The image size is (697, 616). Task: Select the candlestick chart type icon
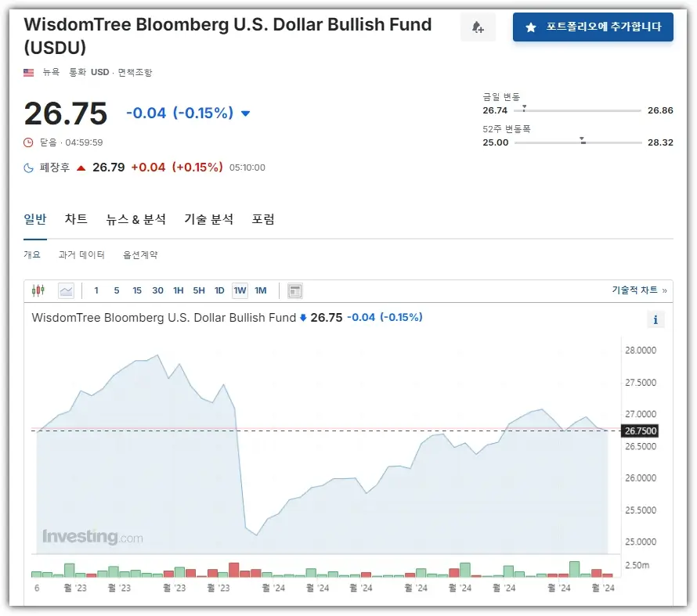[38, 290]
